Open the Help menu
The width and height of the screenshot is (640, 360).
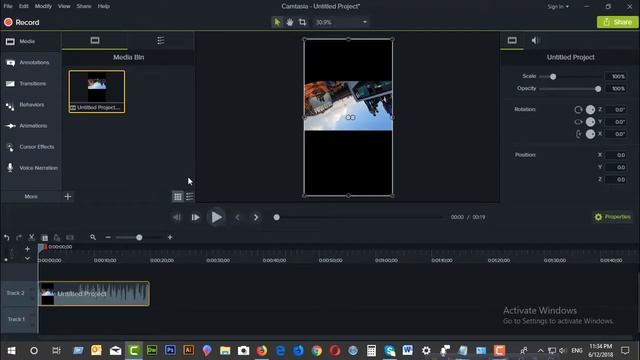[x=104, y=6]
